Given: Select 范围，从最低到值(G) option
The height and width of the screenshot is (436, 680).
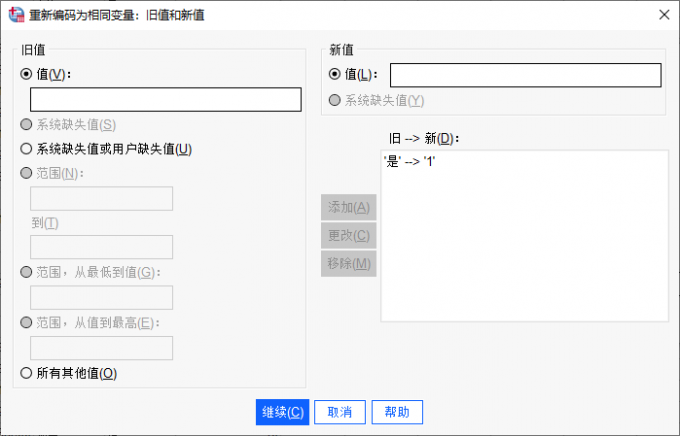Looking at the screenshot, I should pyautogui.click(x=26, y=272).
